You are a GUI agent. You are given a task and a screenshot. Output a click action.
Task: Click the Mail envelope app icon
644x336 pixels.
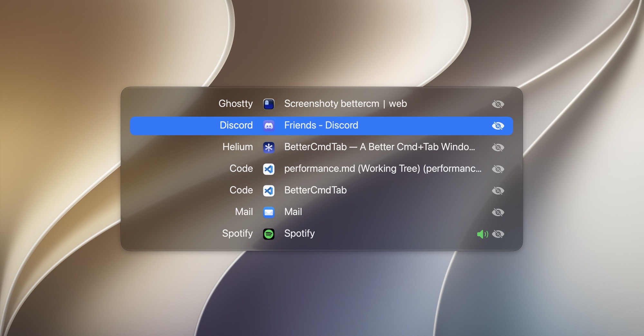pos(269,212)
